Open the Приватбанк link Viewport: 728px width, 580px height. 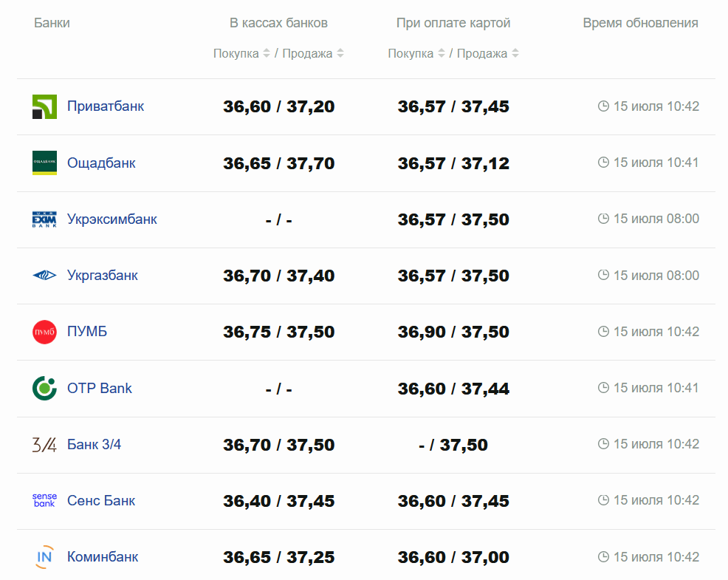pos(106,106)
